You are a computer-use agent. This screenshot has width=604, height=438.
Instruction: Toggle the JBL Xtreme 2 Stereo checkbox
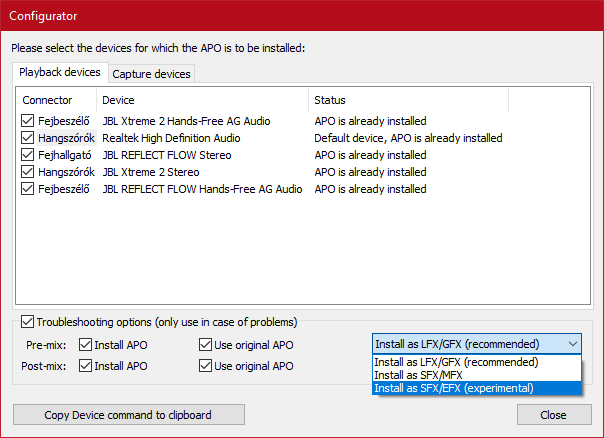click(x=28, y=172)
